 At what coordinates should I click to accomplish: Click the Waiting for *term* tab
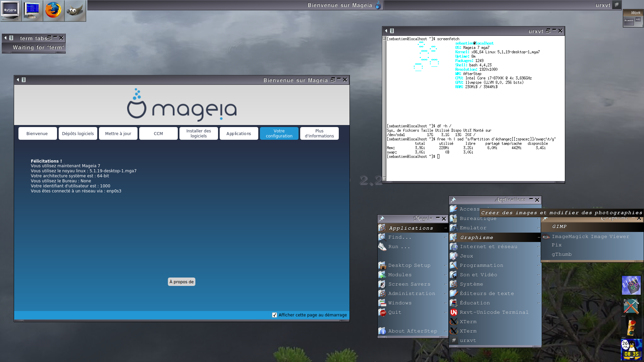point(34,48)
